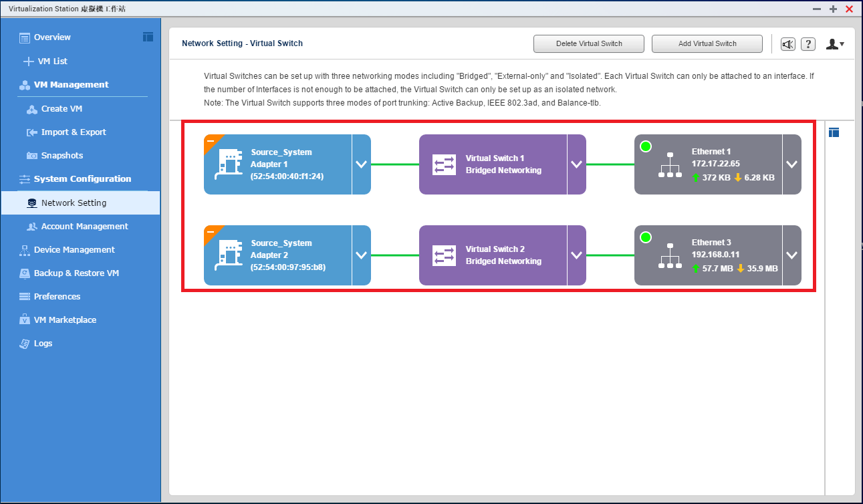Viewport: 863px width, 504px height.
Task: Expand the Source_System Adapter 1 dropdown chevron
Action: pyautogui.click(x=361, y=164)
